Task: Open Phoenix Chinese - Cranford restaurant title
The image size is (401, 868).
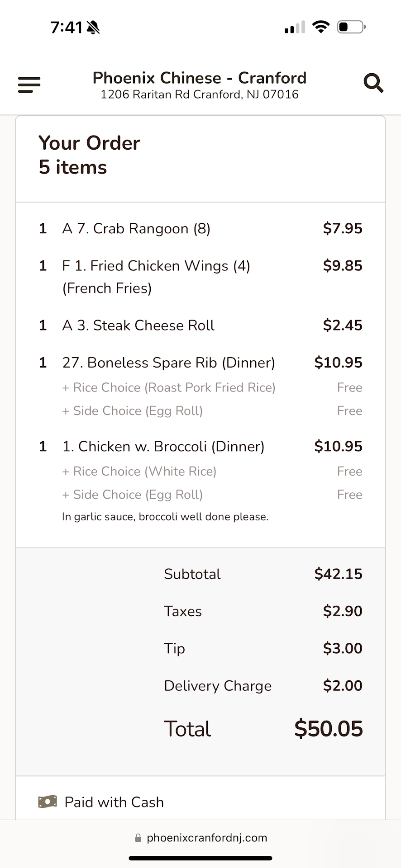Action: pos(200,78)
